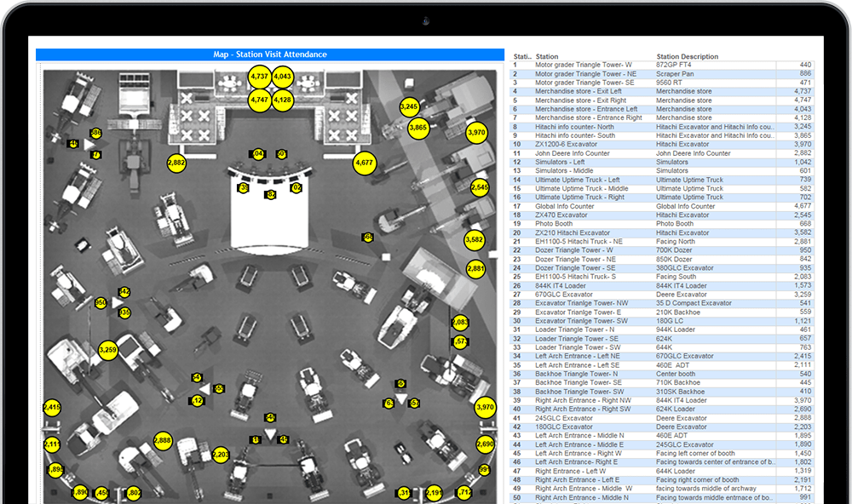The image size is (852, 504).
Task: Click the 2,545 station bubble
Action: click(x=480, y=187)
